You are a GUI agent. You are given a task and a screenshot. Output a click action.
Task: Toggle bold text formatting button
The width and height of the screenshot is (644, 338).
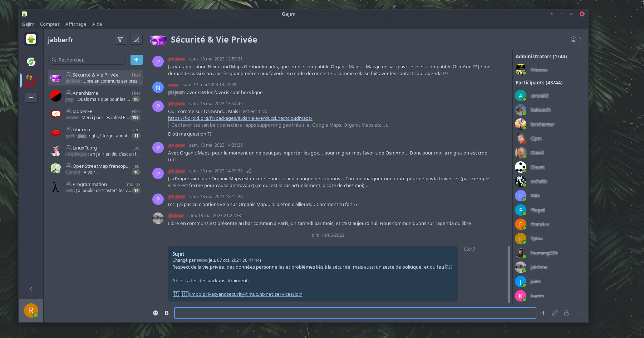point(167,313)
